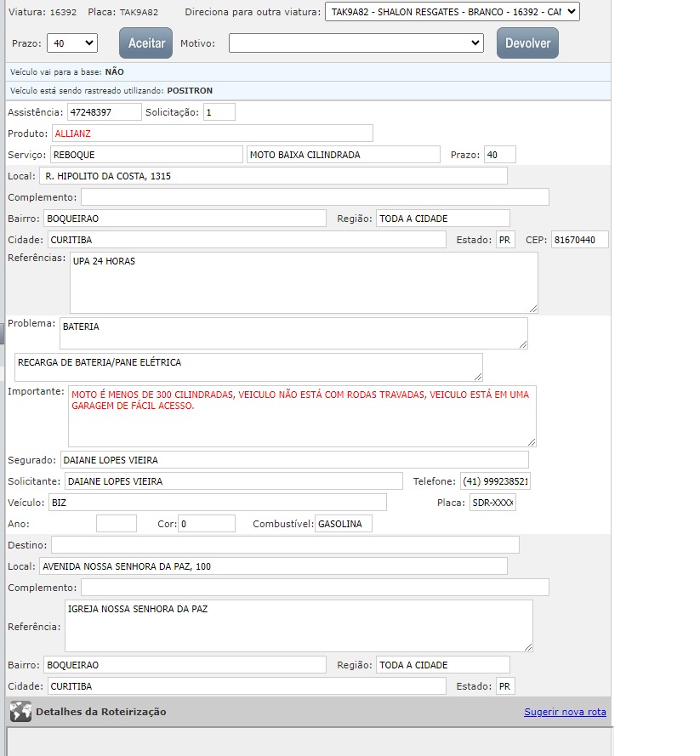Click the destination Região field TODA A CIDADE
Viewport: 700px width, 756px height.
pos(443,664)
